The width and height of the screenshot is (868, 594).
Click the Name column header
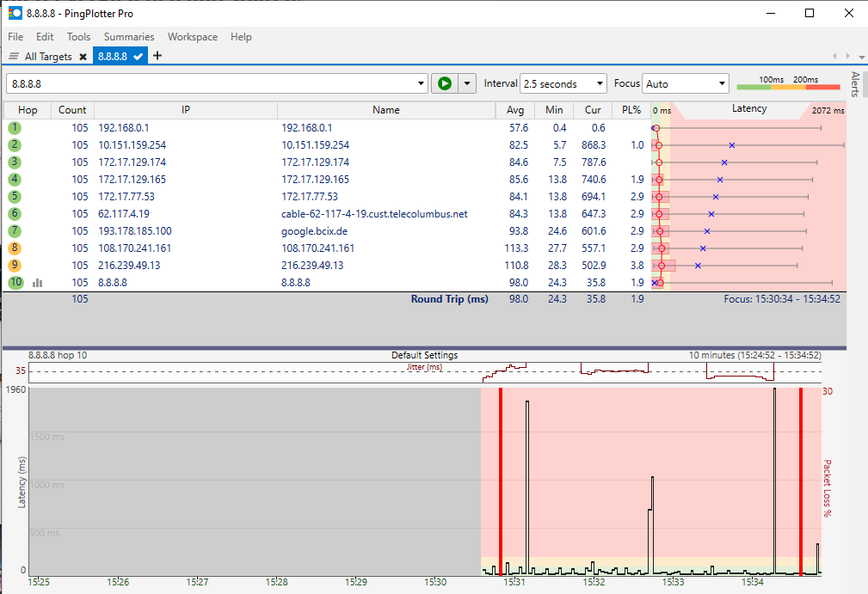(x=386, y=110)
